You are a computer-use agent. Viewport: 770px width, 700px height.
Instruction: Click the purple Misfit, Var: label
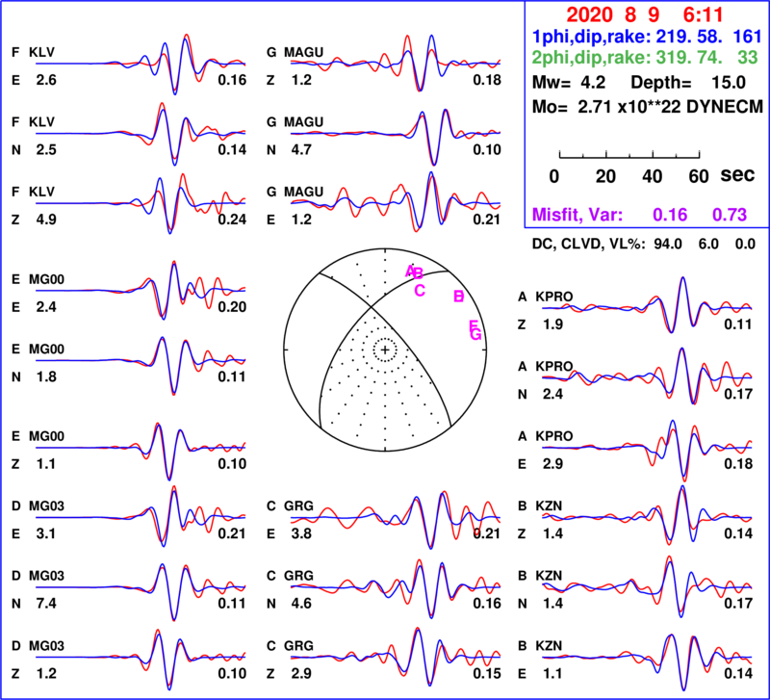577,215
